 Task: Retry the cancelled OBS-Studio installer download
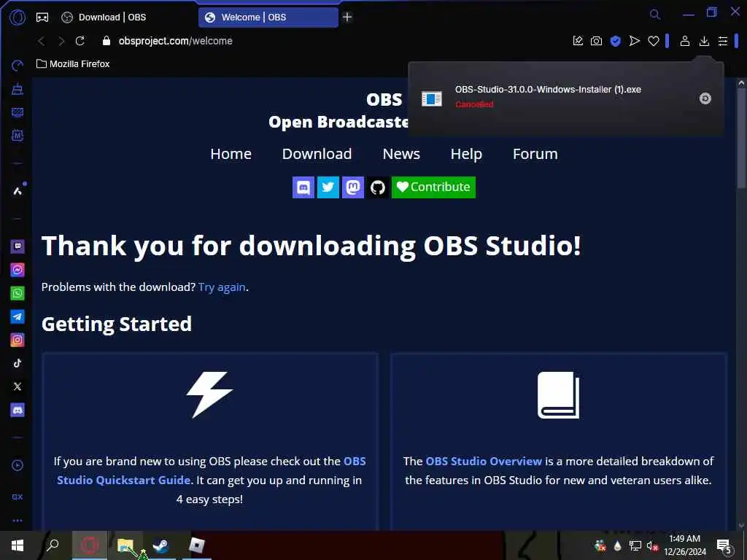705,98
